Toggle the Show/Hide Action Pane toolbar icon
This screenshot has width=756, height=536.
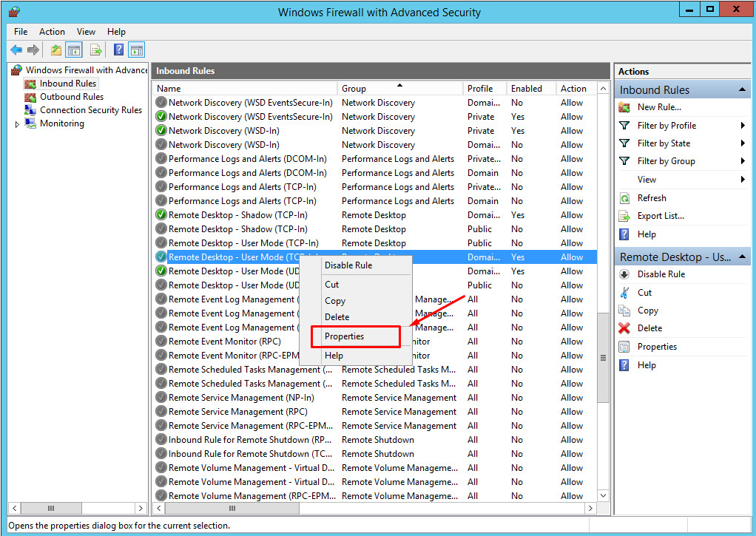pyautogui.click(x=136, y=50)
